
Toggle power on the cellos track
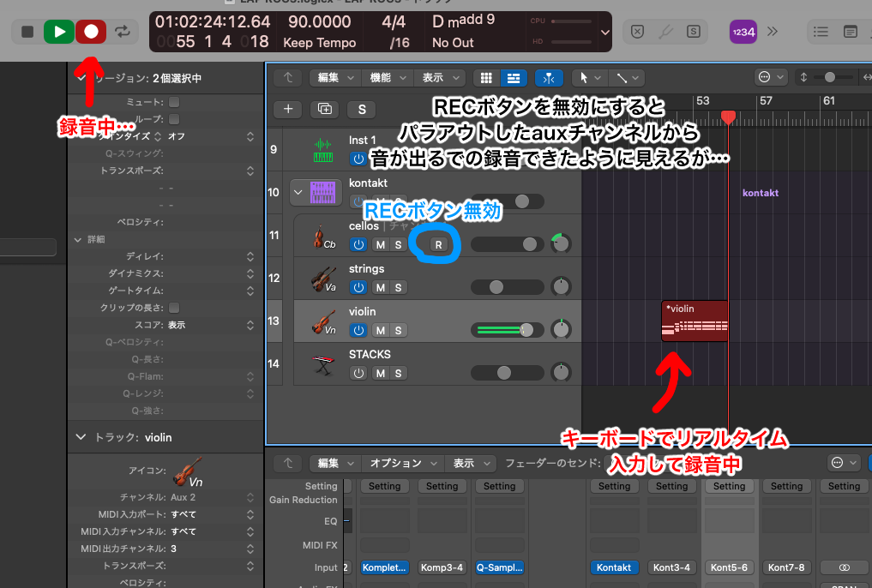tap(358, 244)
